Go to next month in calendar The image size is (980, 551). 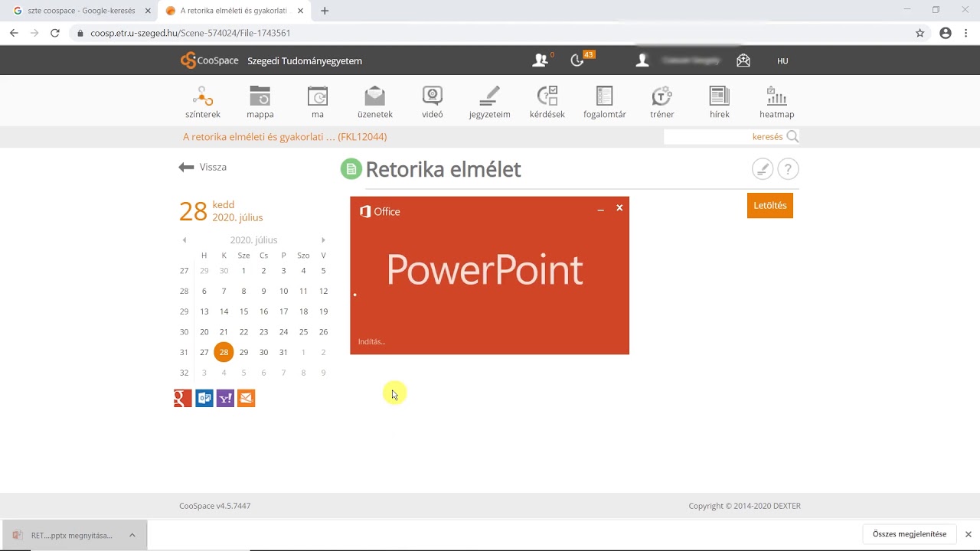point(323,240)
